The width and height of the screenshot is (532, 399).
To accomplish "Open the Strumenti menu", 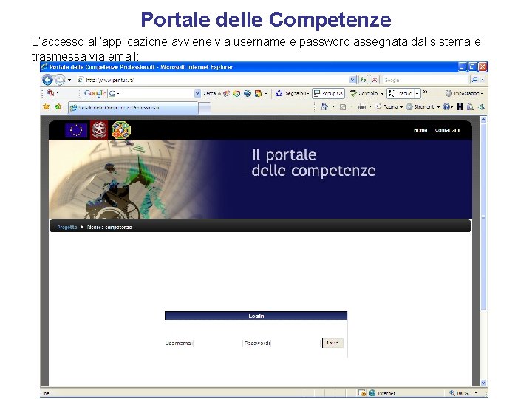I will [423, 107].
